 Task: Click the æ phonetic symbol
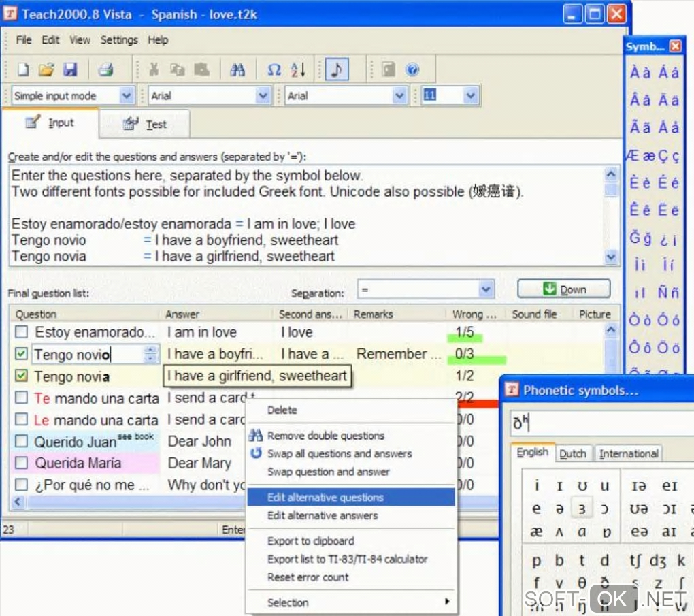click(x=536, y=531)
